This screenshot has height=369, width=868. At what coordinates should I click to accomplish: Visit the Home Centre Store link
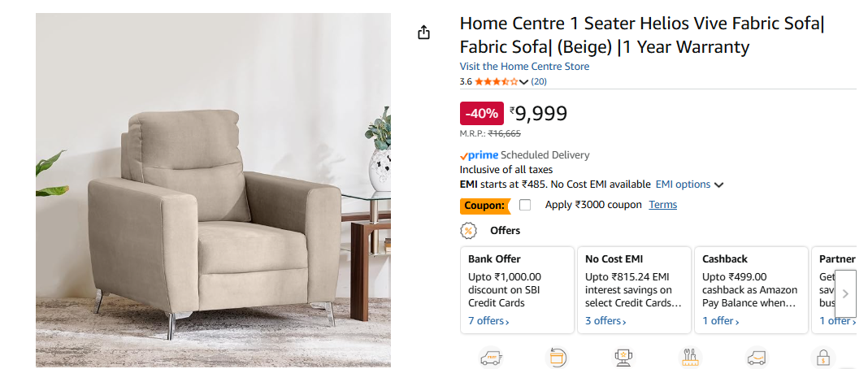pos(524,67)
